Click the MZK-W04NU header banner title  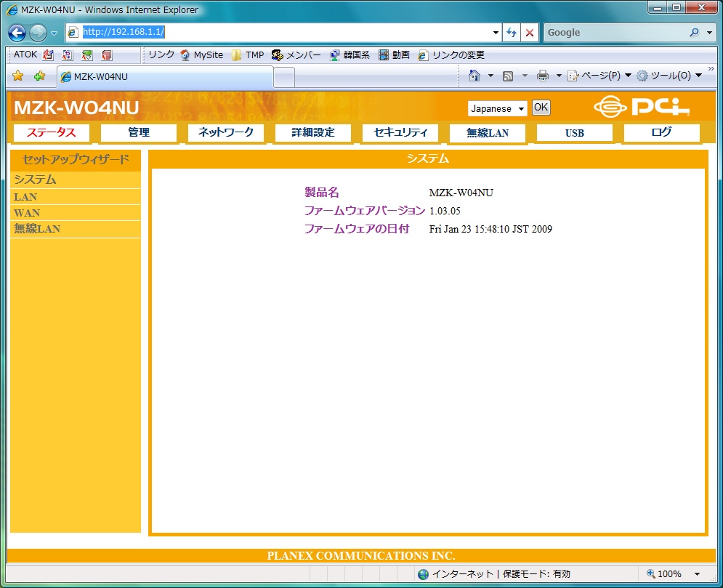(76, 108)
